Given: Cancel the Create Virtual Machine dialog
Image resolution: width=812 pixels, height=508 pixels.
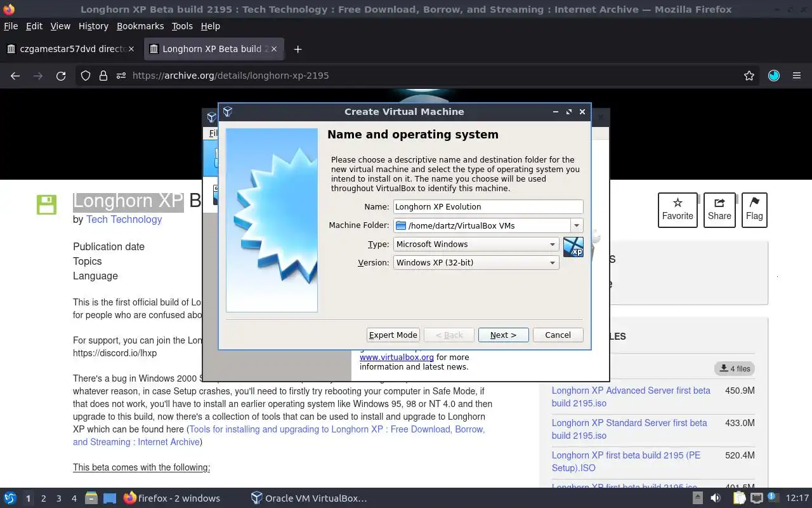Looking at the screenshot, I should [x=558, y=335].
